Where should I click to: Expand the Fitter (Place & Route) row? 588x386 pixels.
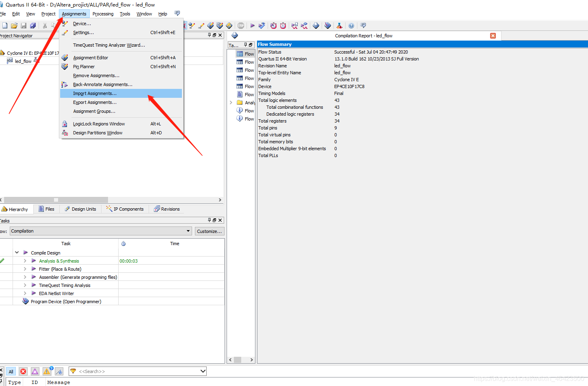coord(25,269)
